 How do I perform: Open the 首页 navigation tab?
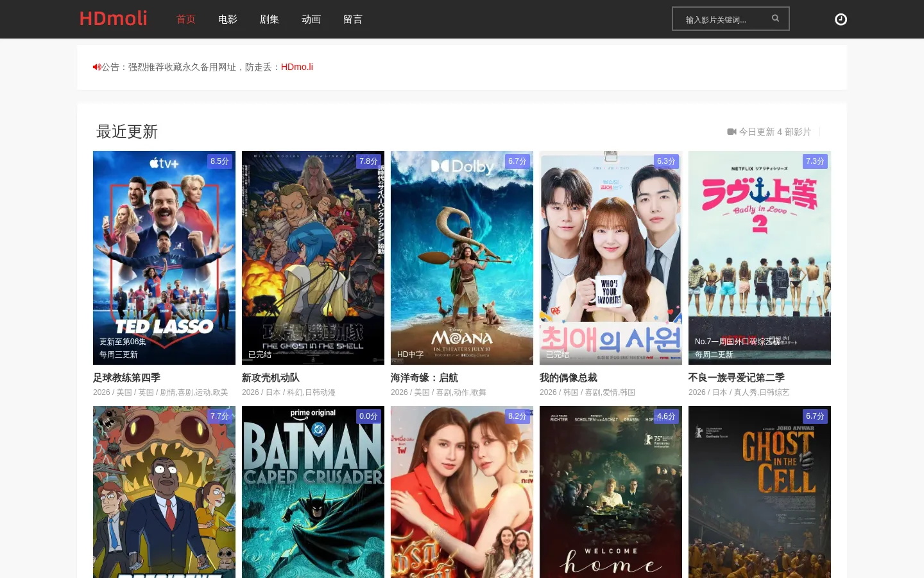186,19
